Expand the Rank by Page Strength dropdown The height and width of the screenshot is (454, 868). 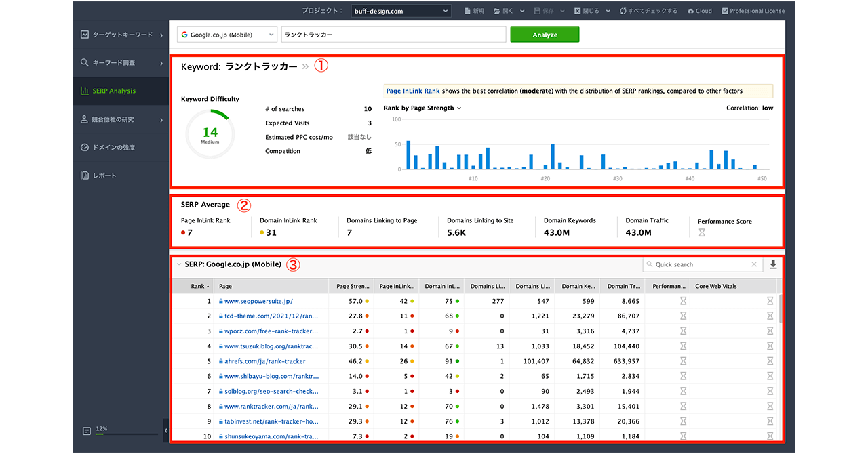pos(459,108)
